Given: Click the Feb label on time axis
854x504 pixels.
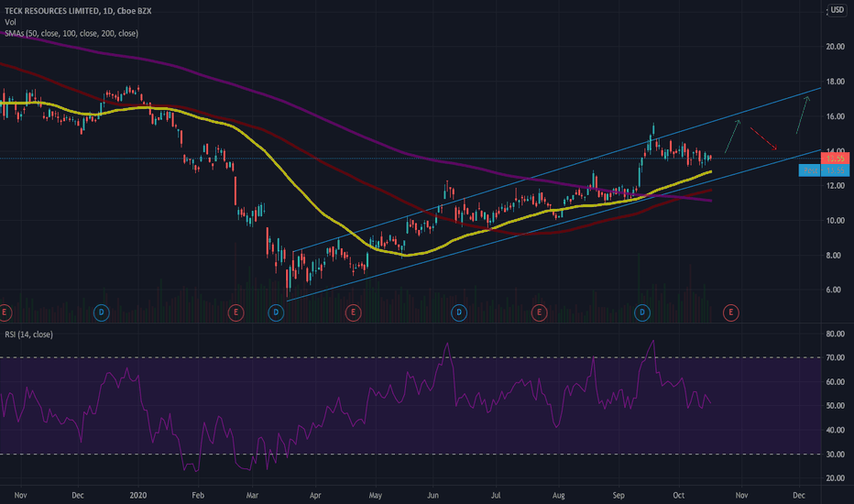Looking at the screenshot, I should (x=198, y=495).
